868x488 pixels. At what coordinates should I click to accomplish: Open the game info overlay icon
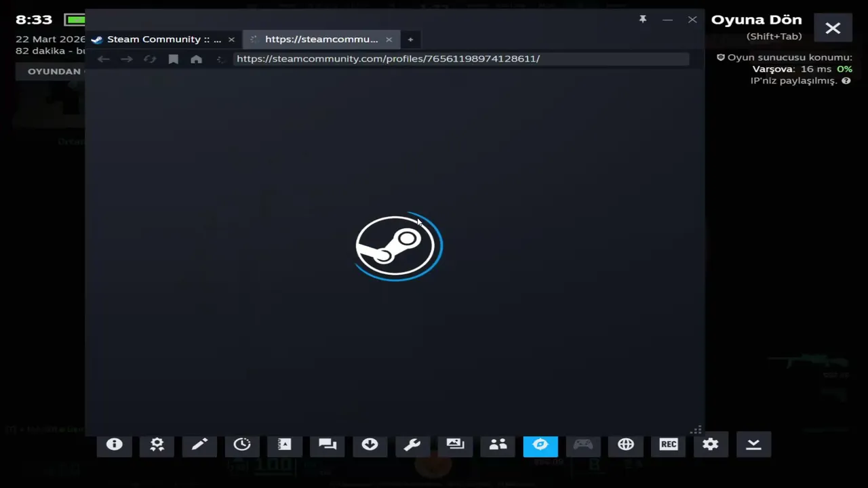(114, 445)
